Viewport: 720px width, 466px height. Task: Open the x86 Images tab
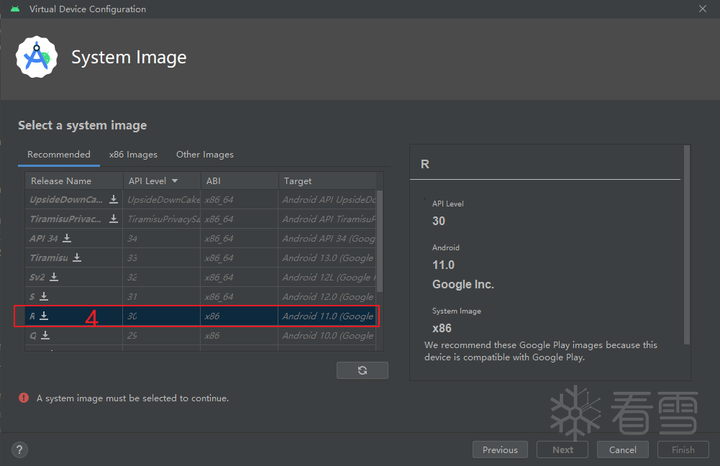click(133, 154)
